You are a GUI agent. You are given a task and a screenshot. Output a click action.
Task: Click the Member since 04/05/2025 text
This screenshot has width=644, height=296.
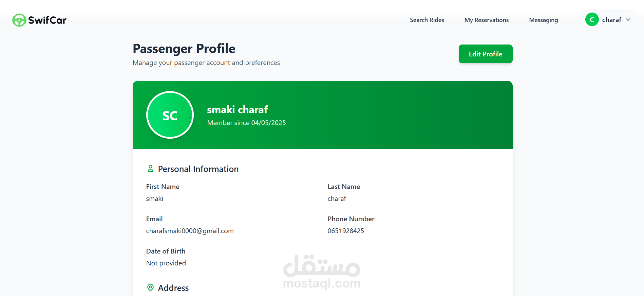(x=247, y=123)
